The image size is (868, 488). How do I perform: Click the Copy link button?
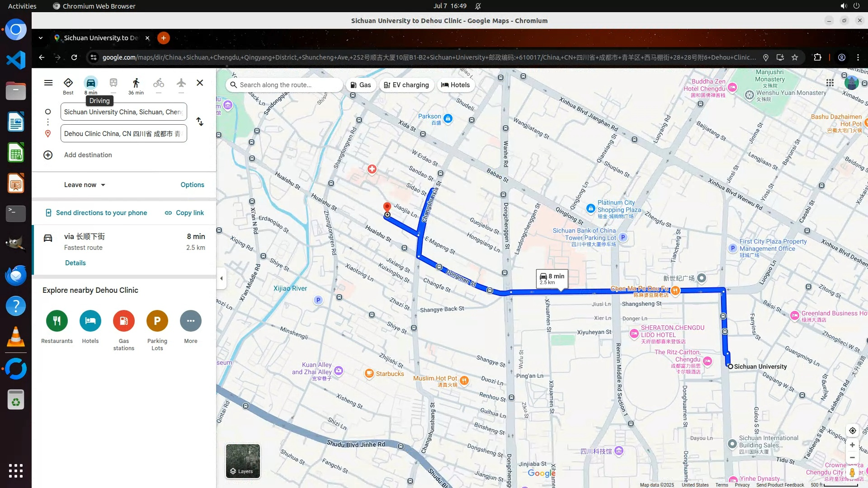click(184, 213)
